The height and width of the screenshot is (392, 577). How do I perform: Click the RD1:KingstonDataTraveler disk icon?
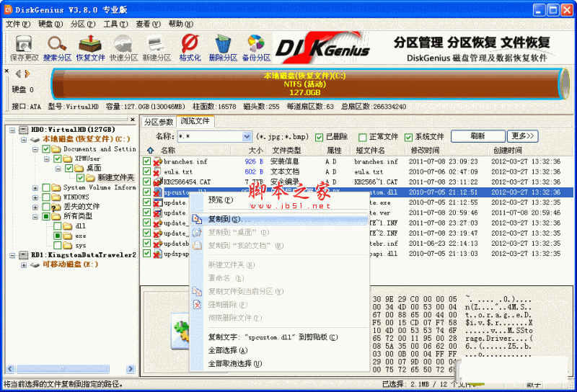[24, 255]
